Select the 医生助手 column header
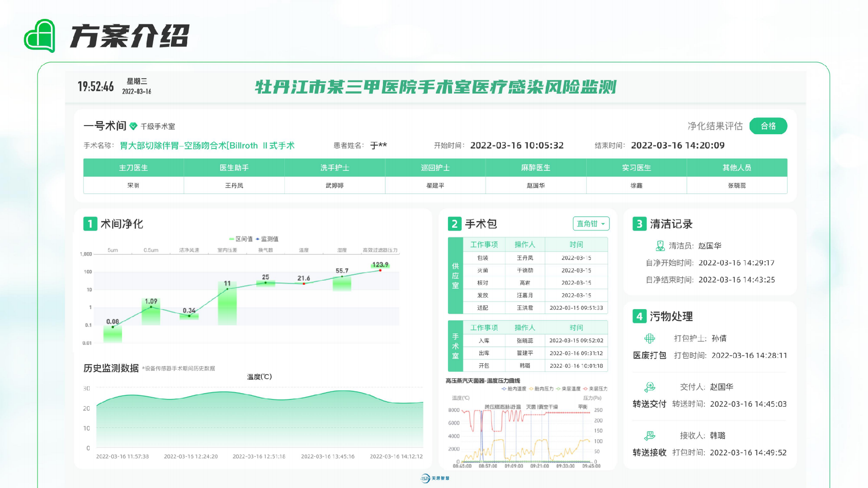 tap(234, 168)
